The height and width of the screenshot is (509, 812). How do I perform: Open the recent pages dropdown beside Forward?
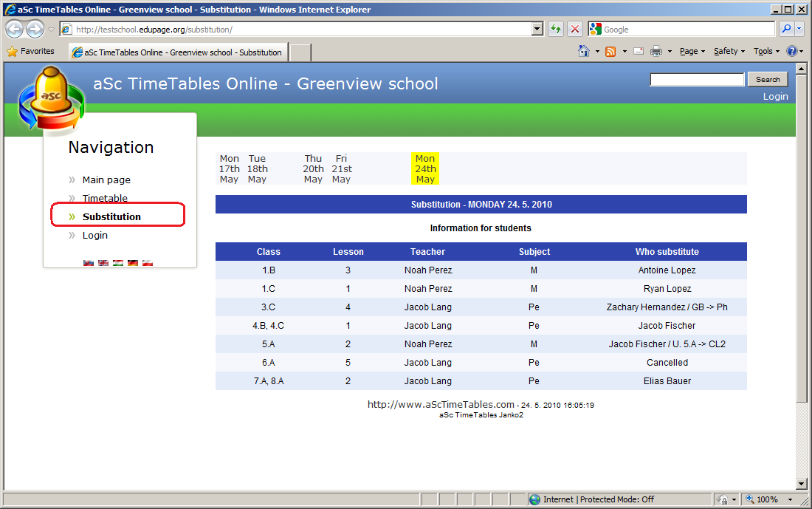click(51, 30)
